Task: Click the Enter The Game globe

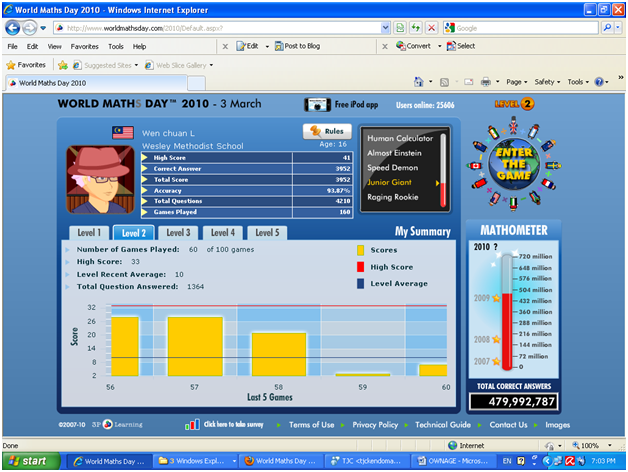Action: point(513,163)
